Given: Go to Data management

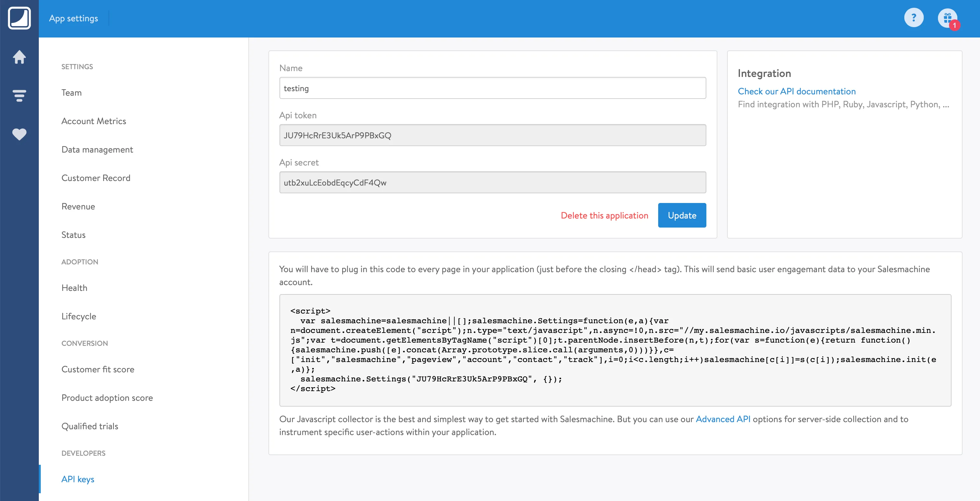Looking at the screenshot, I should click(97, 149).
